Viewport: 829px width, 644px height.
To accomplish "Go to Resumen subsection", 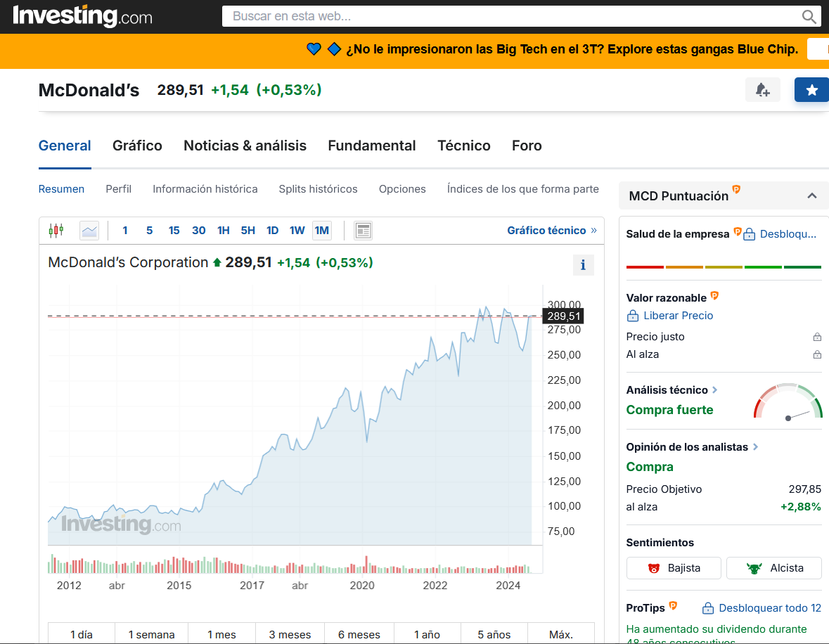I will coord(61,189).
